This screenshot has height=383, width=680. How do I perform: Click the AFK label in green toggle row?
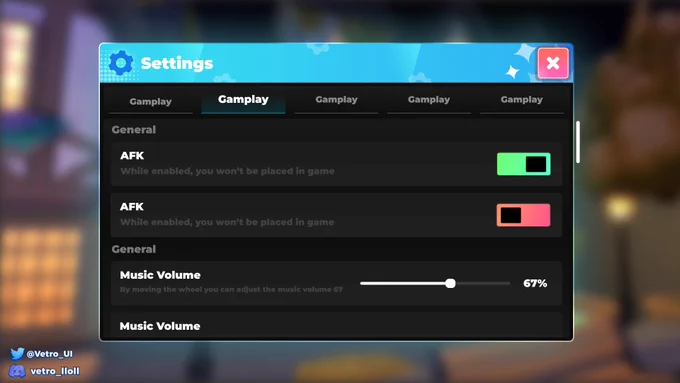(132, 155)
